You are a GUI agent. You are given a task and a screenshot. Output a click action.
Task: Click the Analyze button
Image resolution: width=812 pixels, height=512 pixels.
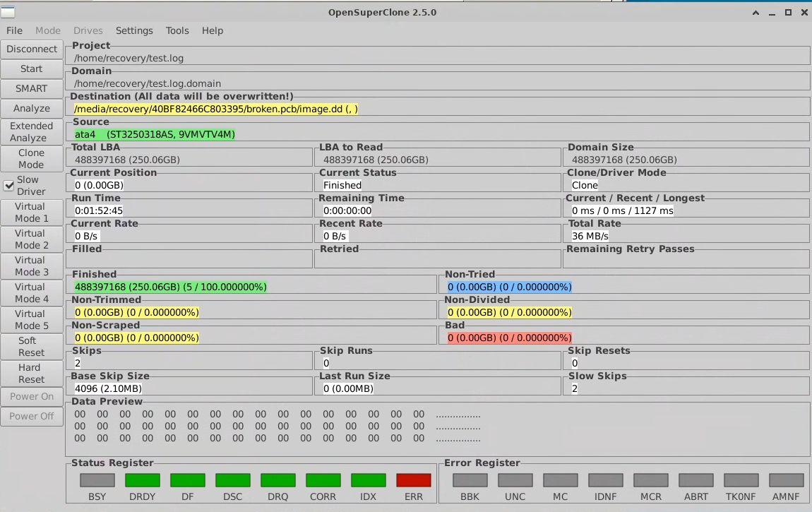click(x=32, y=108)
